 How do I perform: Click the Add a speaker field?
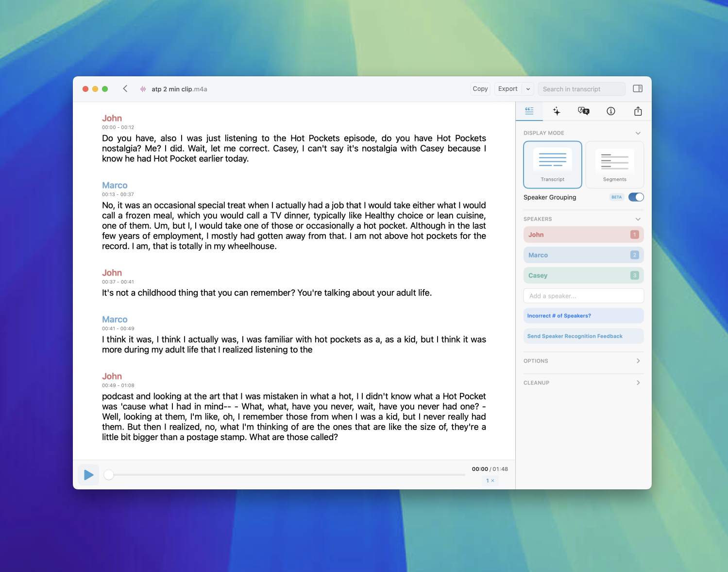pos(583,296)
